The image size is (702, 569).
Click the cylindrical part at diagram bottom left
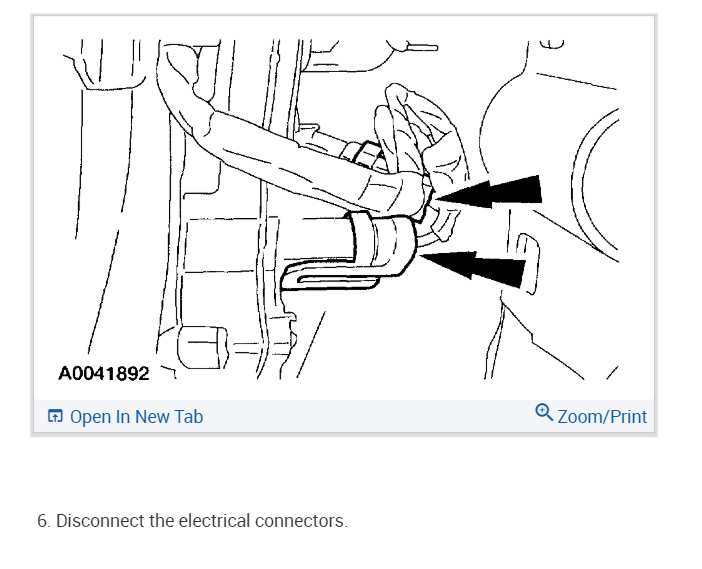click(x=202, y=347)
